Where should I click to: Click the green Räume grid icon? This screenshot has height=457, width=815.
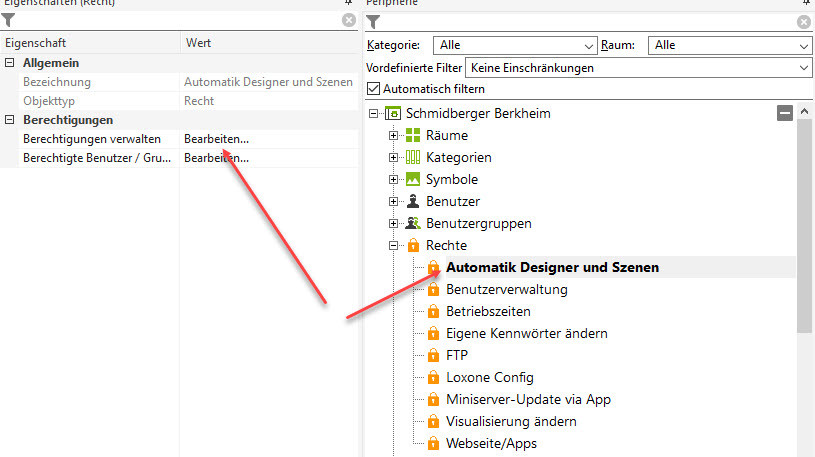point(413,135)
